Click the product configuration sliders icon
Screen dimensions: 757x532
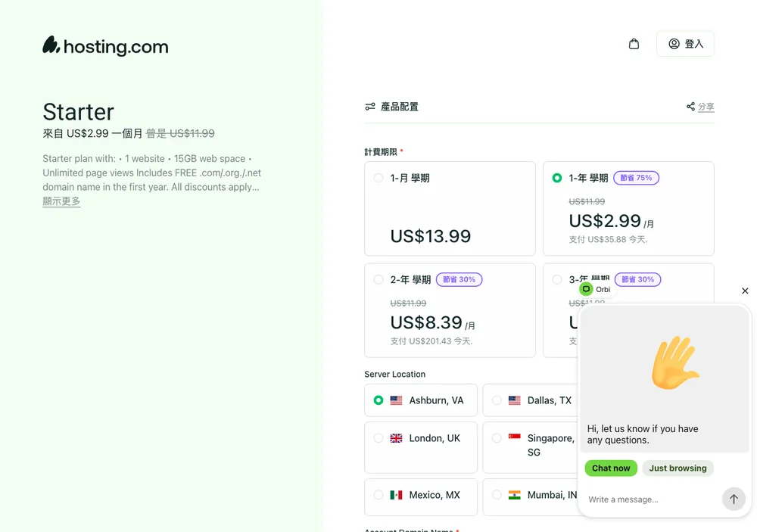[370, 107]
